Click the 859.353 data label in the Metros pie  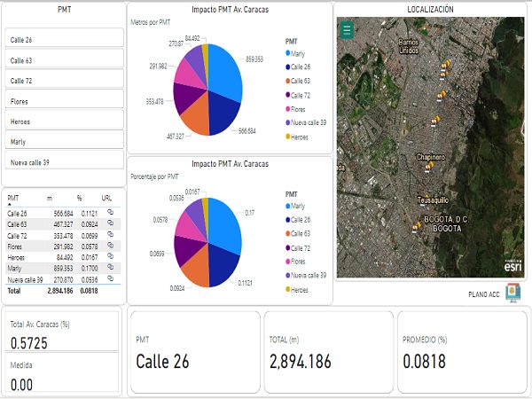point(254,59)
